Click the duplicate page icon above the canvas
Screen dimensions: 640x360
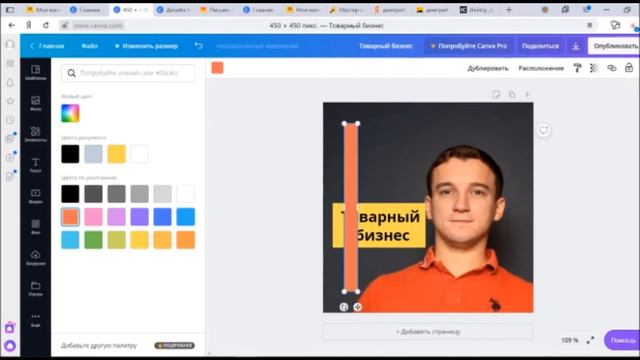click(x=512, y=95)
